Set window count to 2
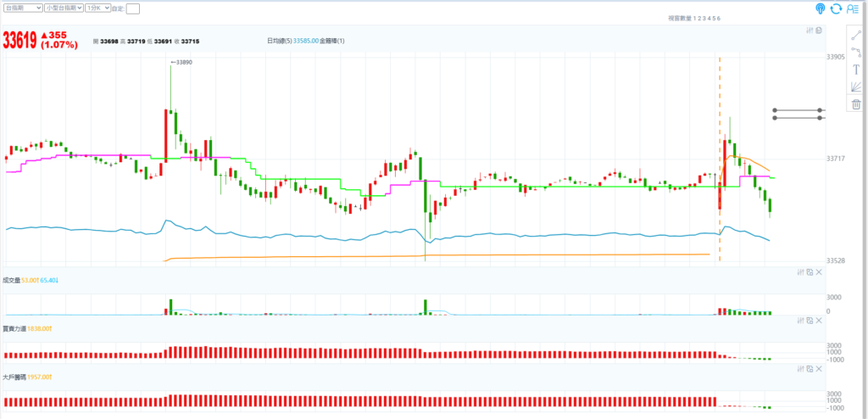This screenshot has width=868, height=419. 699,18
